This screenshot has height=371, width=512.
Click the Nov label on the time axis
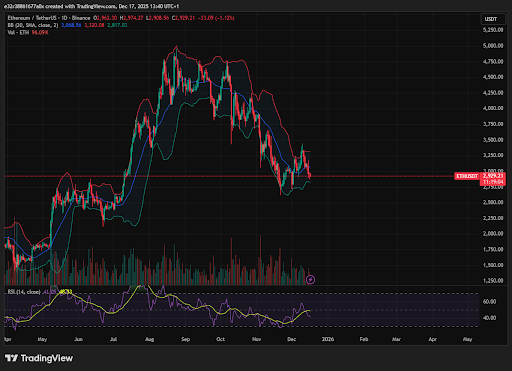257,339
